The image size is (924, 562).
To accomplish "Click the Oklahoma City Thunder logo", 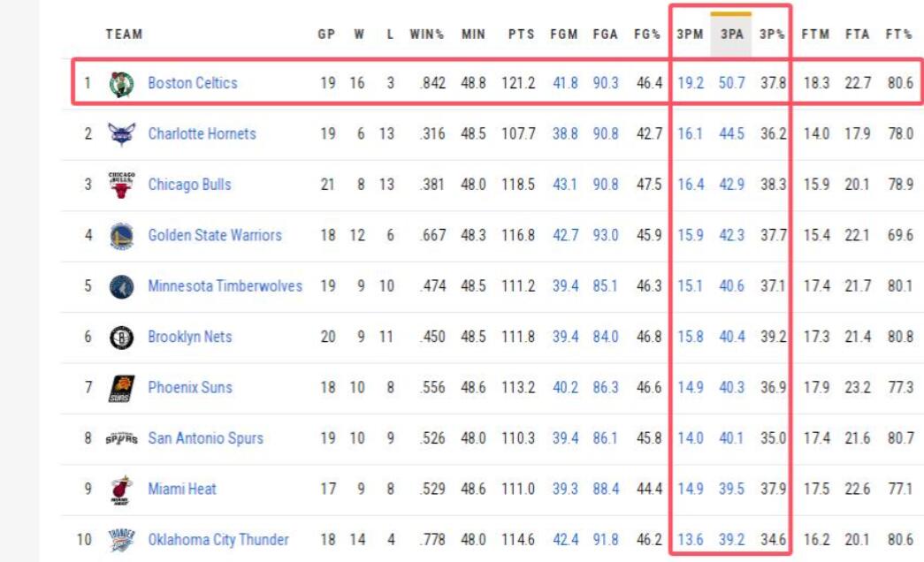I will point(121,540).
